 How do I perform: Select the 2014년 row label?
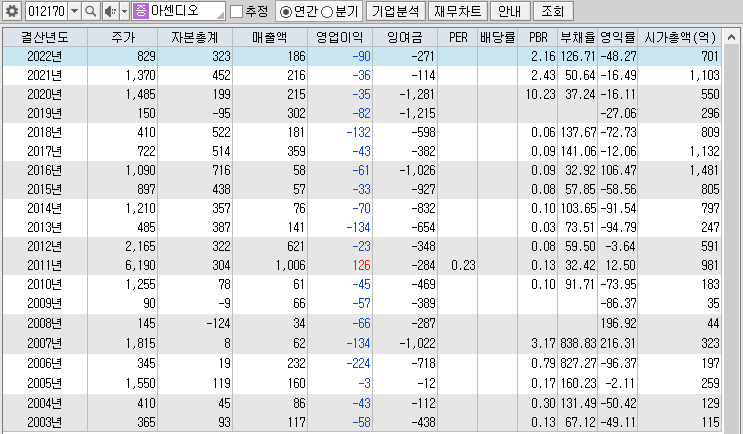point(45,208)
